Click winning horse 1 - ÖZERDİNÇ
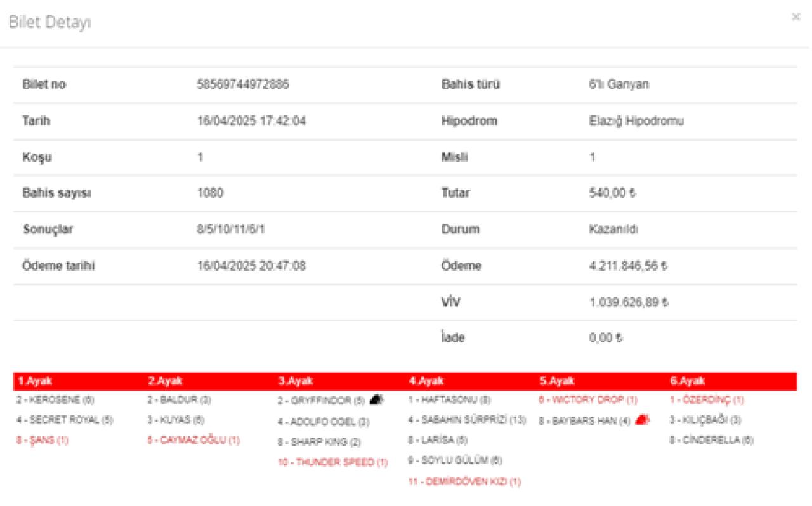812x506 pixels. coord(707,400)
